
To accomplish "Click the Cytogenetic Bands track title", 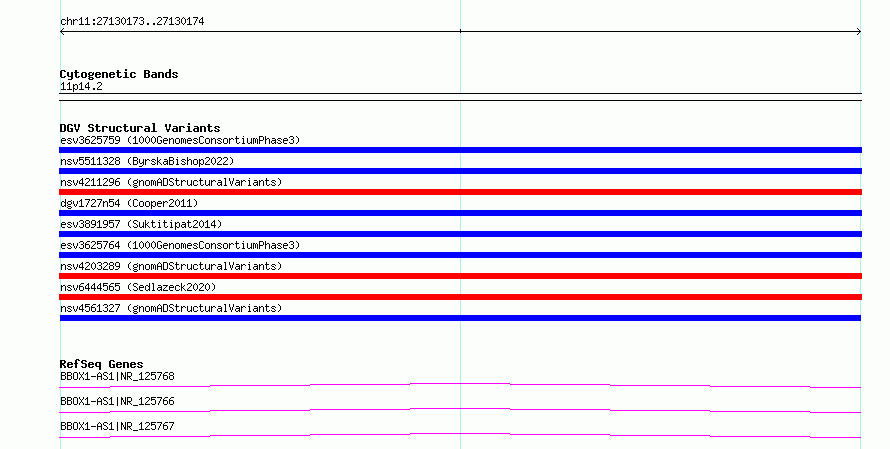I will coord(119,74).
